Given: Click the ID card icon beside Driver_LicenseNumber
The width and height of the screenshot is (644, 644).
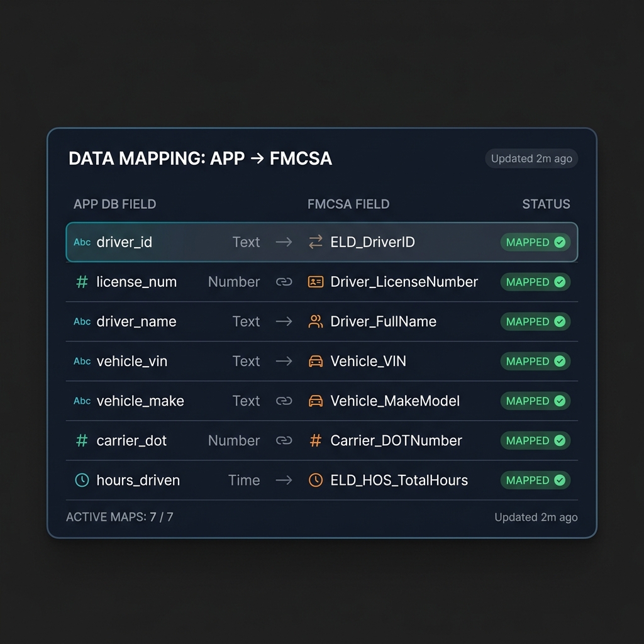Looking at the screenshot, I should [316, 282].
